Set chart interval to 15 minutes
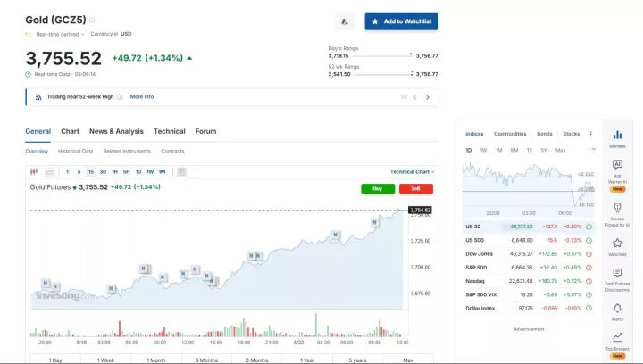This screenshot has width=643, height=364. tap(91, 171)
